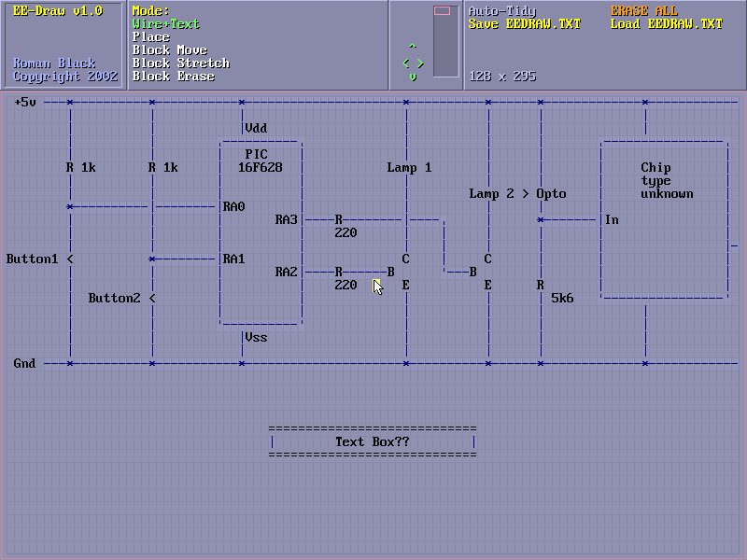Switch to Place mode

[x=151, y=37]
